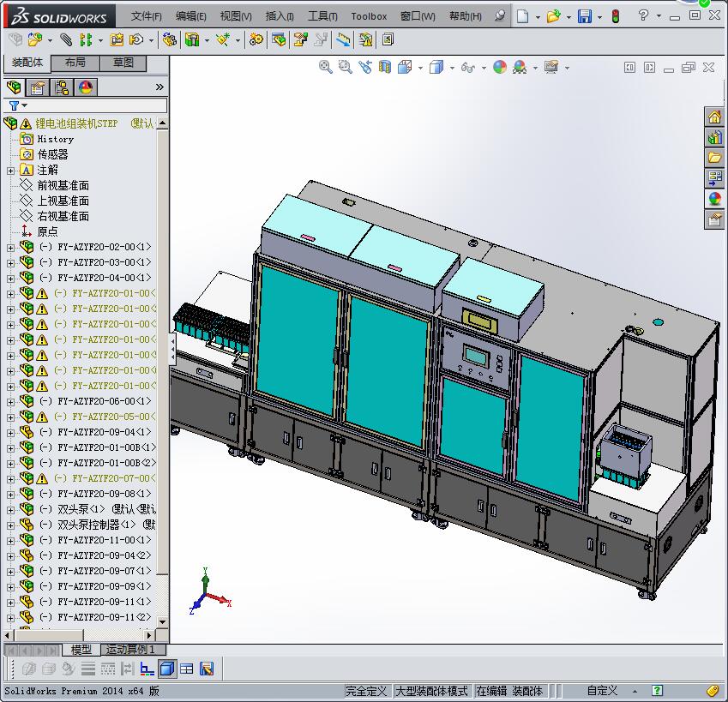Switch to the 运动算例 1 tab
The image size is (728, 702).
[x=130, y=650]
